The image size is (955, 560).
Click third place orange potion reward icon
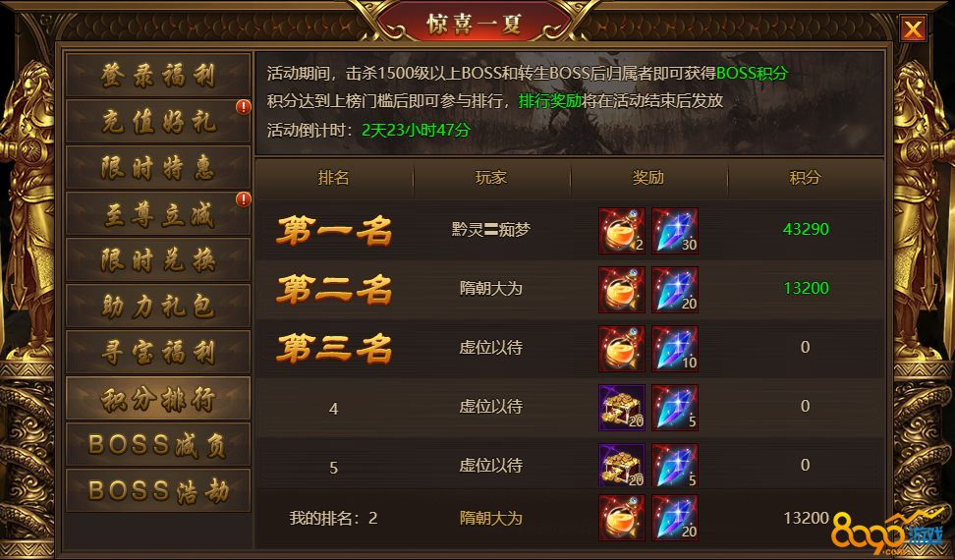coord(622,349)
